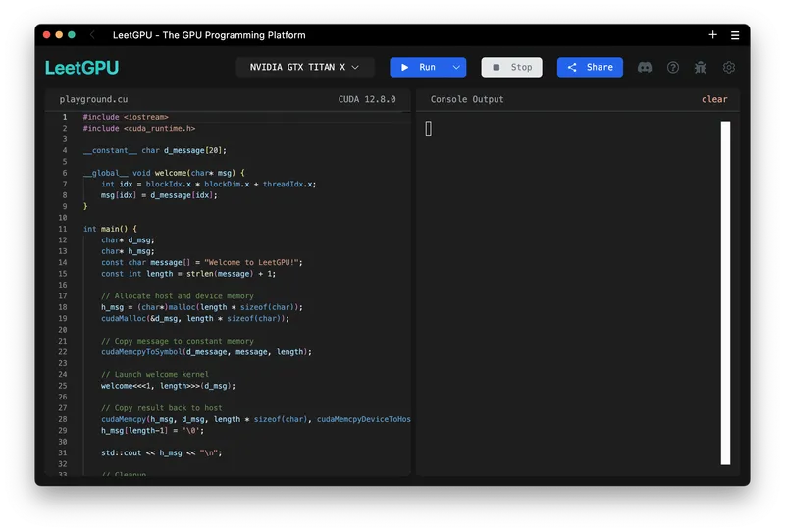Viewport: 785px width, 532px height.
Task: Click the int idx = blockIdx.x line
Action: (209, 185)
